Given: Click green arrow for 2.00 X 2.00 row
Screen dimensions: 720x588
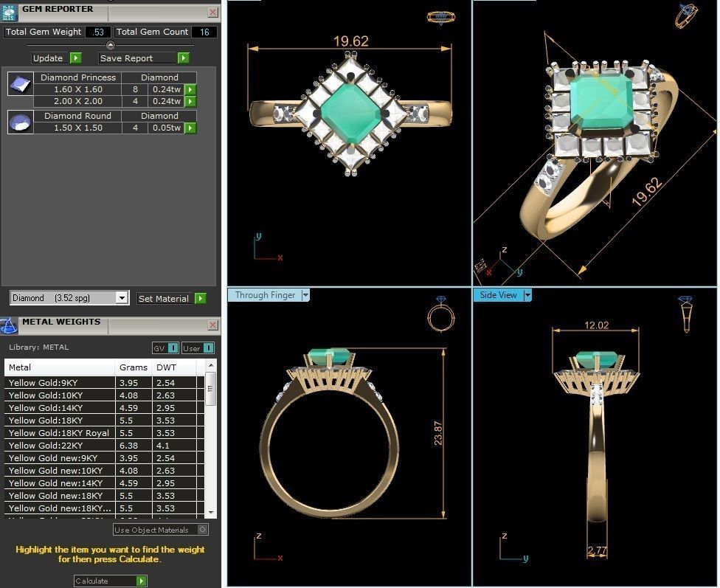Looking at the screenshot, I should (x=190, y=101).
